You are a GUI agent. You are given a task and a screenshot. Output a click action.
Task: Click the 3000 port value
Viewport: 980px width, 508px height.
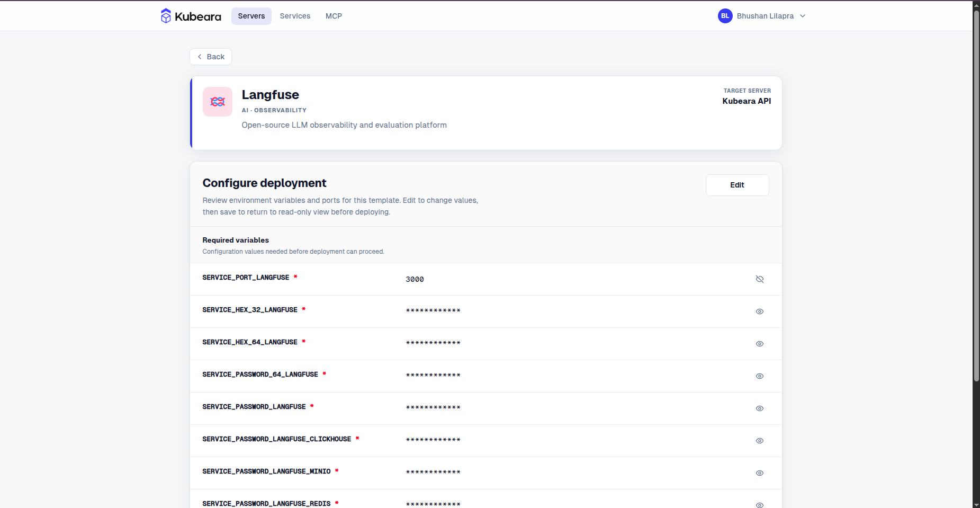415,279
